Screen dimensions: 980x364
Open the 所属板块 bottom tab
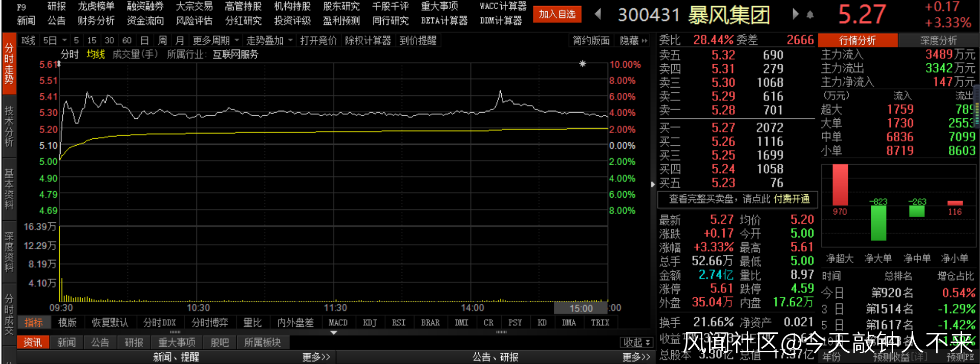[x=262, y=343]
